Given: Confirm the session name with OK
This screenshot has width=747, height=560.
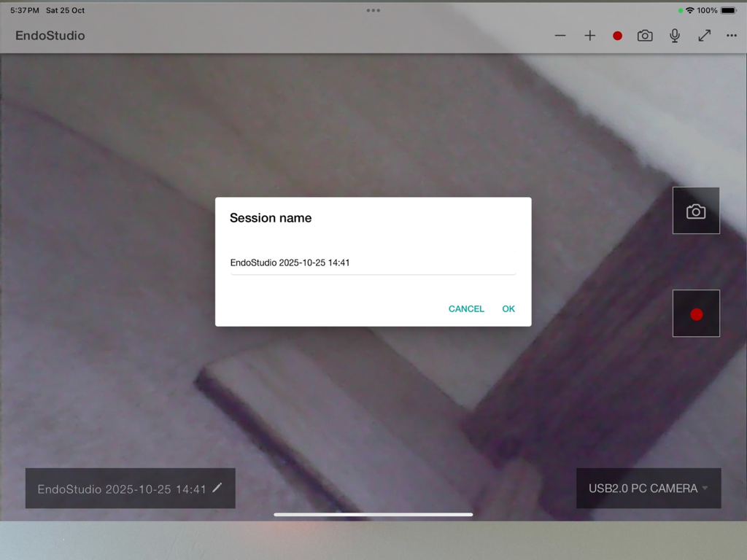Looking at the screenshot, I should click(x=508, y=308).
